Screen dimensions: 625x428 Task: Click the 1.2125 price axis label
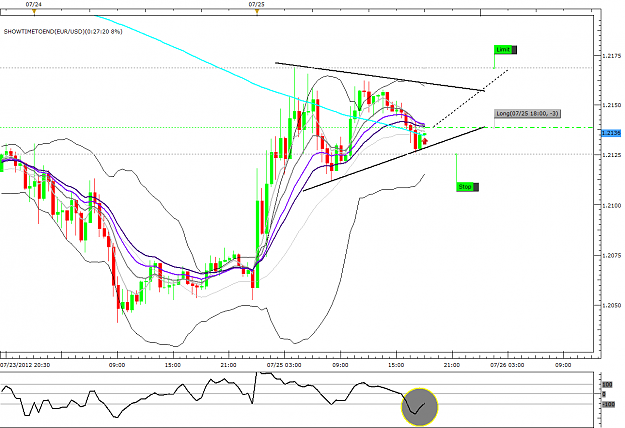612,155
